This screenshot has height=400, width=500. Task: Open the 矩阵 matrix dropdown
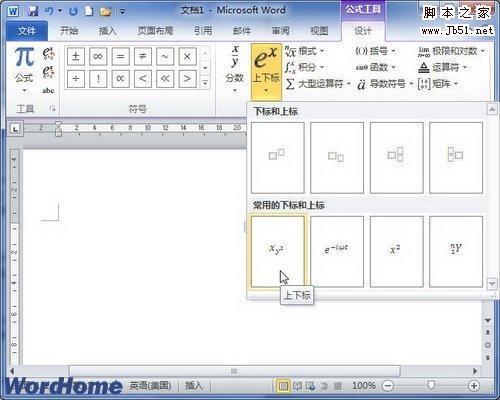pos(438,84)
